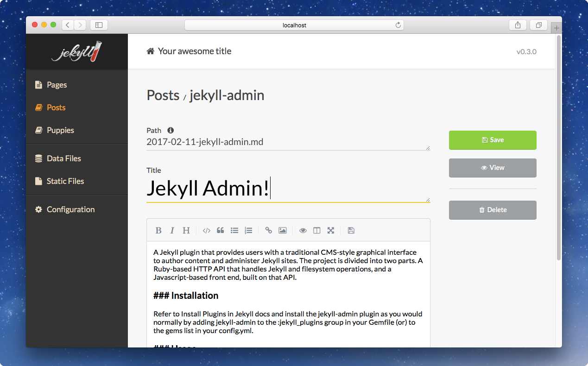Click the floppy disk icon in editor toolbar
This screenshot has height=366, width=588.
(x=351, y=230)
